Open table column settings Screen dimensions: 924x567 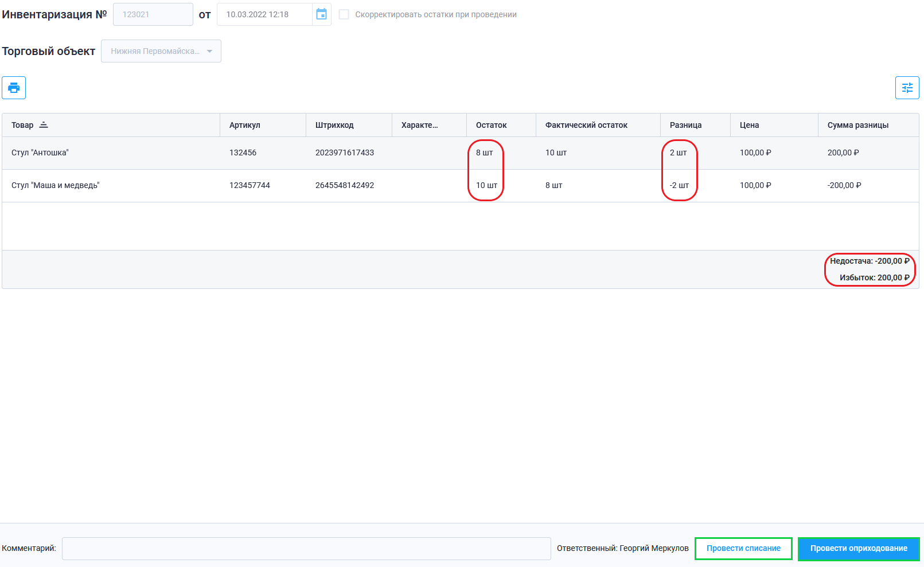(x=907, y=88)
